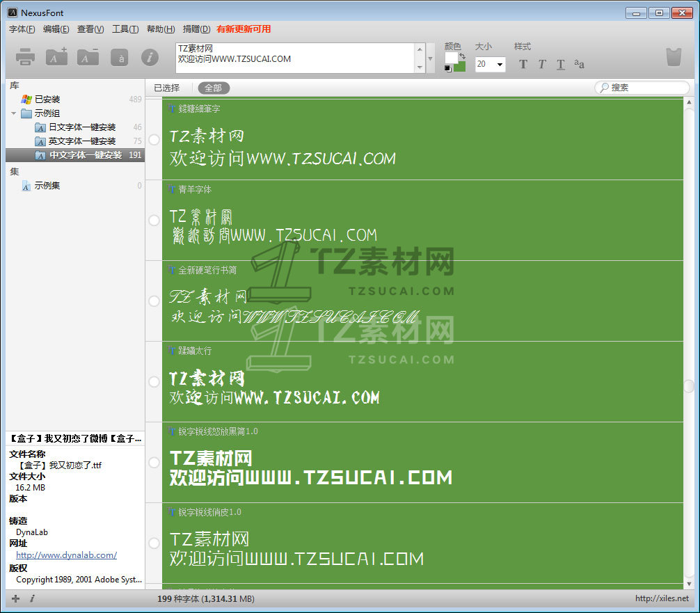Click the font name 锐字锐线怒放黑简1.0
This screenshot has width=700, height=613.
(218, 431)
